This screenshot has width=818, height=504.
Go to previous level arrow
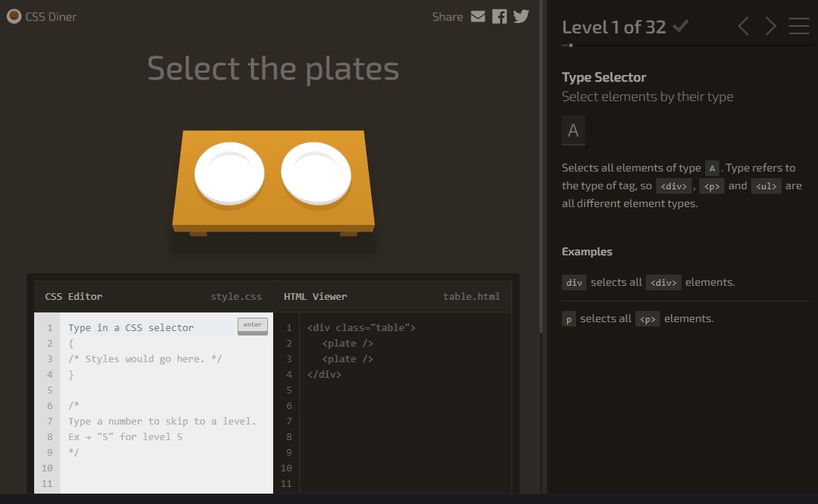pos(743,27)
